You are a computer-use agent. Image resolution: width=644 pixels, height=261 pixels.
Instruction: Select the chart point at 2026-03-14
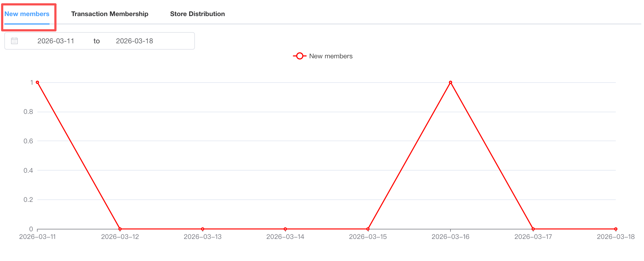[x=285, y=229]
